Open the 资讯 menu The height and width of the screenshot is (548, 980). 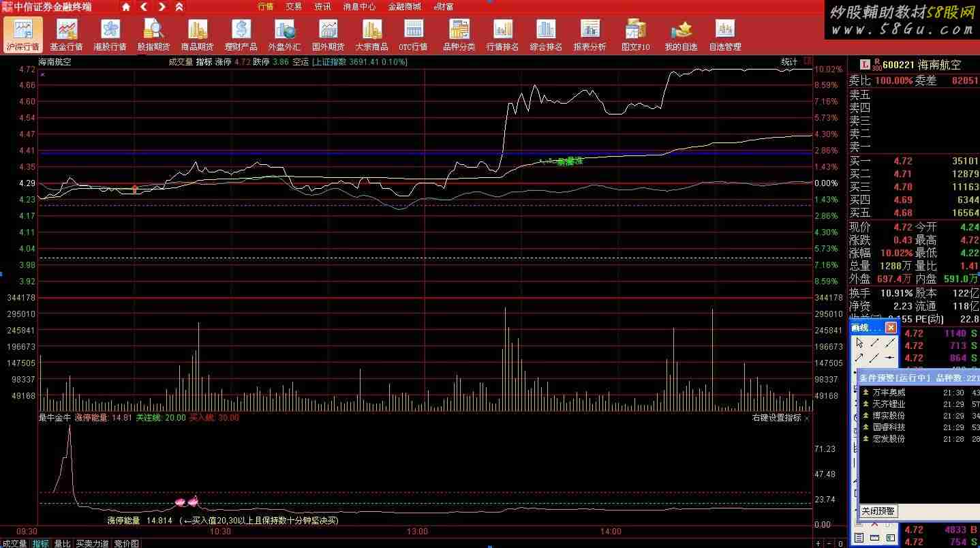tap(322, 7)
